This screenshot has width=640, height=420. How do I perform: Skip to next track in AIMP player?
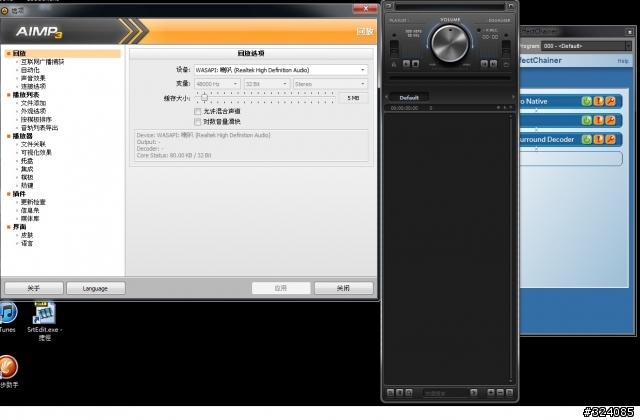pos(493,64)
